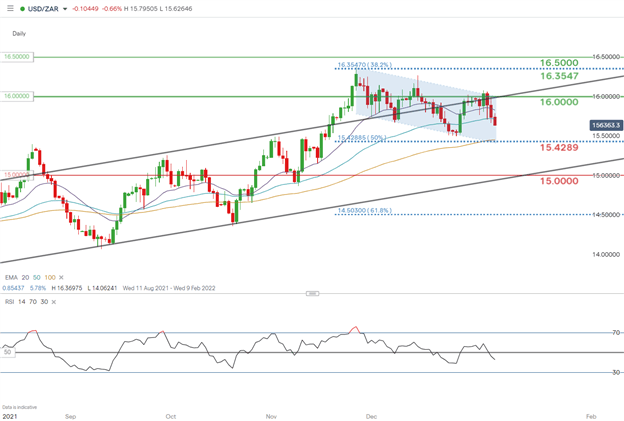Click the 15.50000 price axis value

(x=606, y=136)
